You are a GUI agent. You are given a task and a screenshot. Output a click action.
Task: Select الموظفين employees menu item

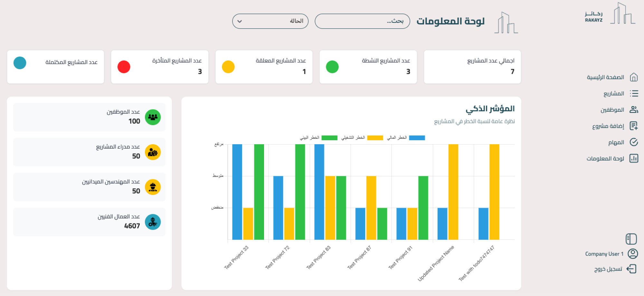[x=612, y=110]
